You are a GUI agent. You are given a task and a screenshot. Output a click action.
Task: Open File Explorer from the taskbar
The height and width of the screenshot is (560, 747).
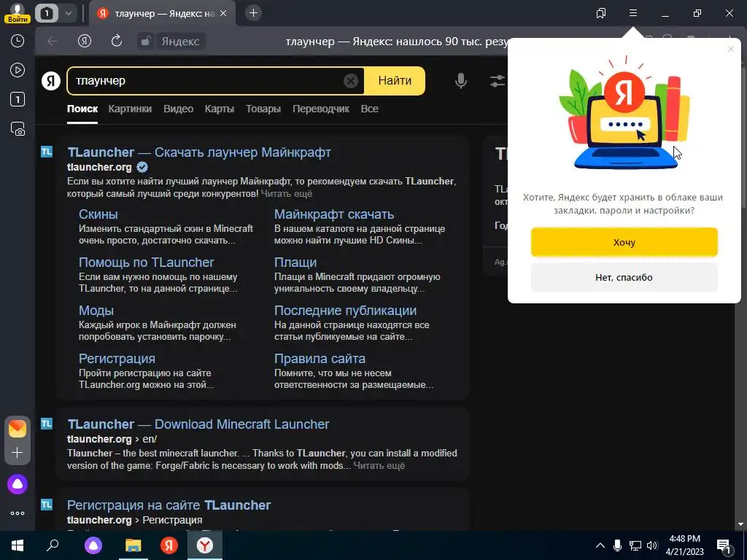click(133, 545)
